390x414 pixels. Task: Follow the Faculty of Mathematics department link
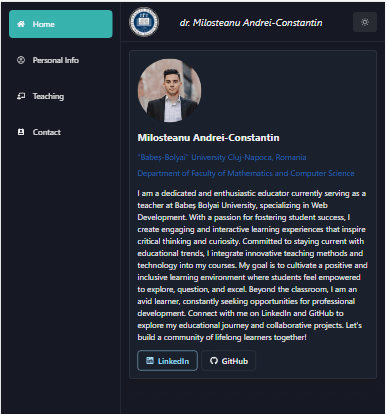246,173
